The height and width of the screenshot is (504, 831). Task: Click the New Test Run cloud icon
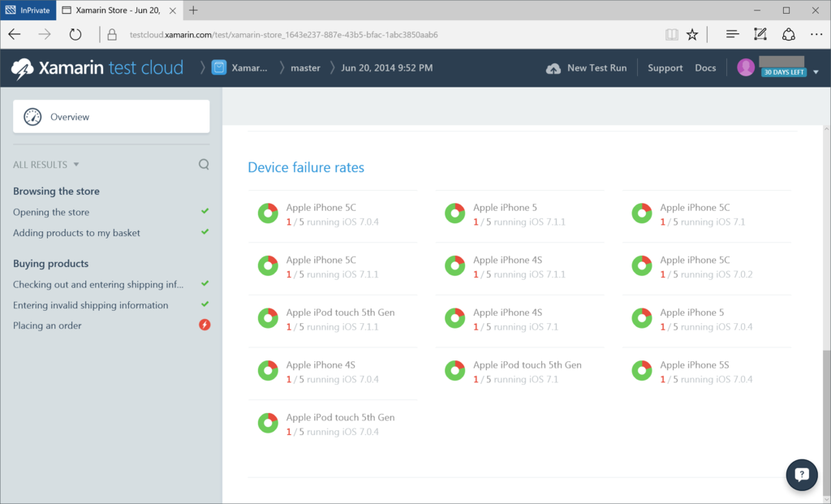pos(553,68)
